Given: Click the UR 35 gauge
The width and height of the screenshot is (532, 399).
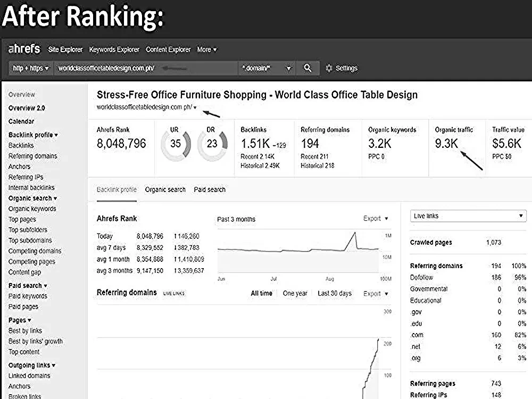Looking at the screenshot, I should (x=176, y=144).
